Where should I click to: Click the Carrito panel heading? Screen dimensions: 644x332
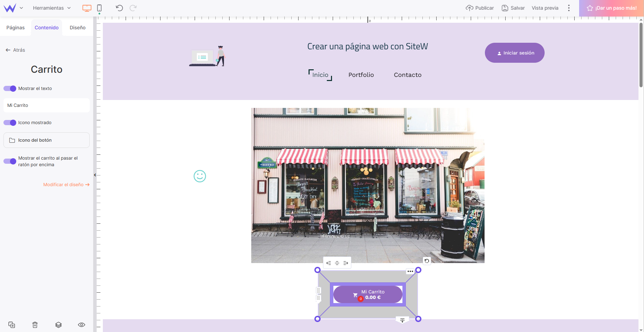[47, 69]
